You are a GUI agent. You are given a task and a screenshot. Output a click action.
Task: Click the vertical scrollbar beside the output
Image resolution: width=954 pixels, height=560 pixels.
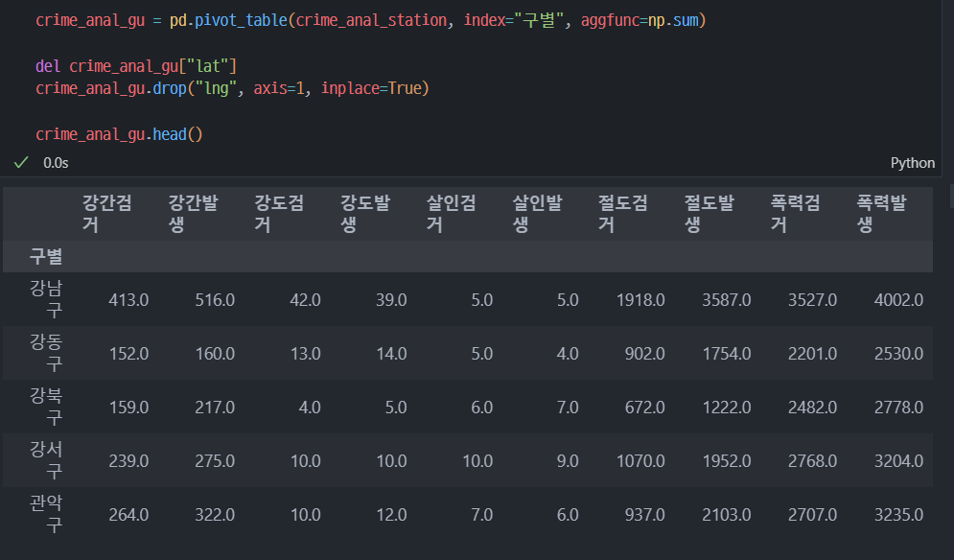tap(951, 196)
